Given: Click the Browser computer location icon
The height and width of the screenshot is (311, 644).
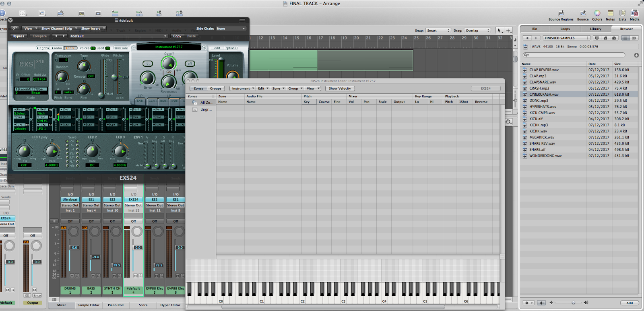Looking at the screenshot, I should [597, 38].
